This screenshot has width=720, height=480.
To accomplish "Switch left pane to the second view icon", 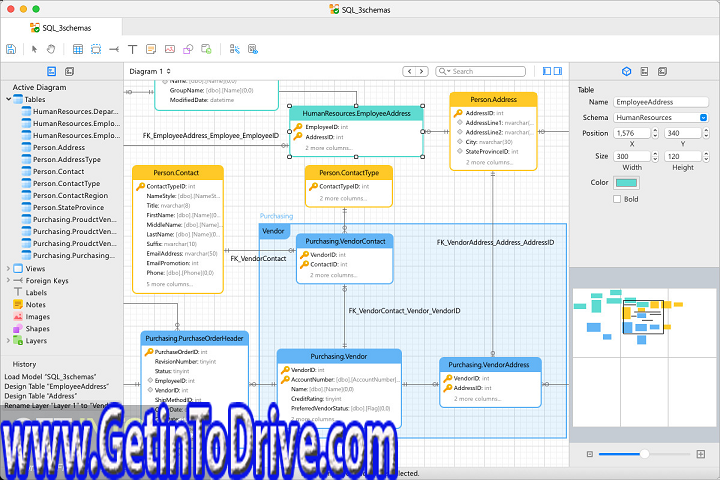I will 69,71.
